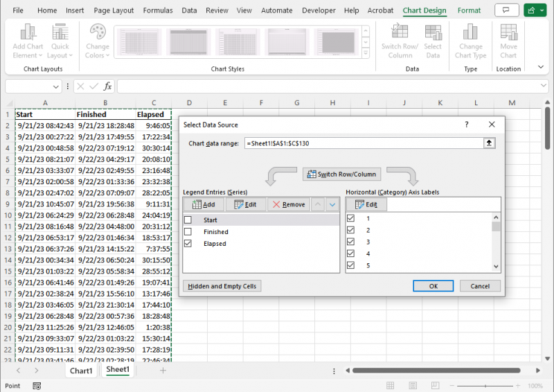Click zoom out minus button
Screen dimensions: 554x392
coord(452,386)
